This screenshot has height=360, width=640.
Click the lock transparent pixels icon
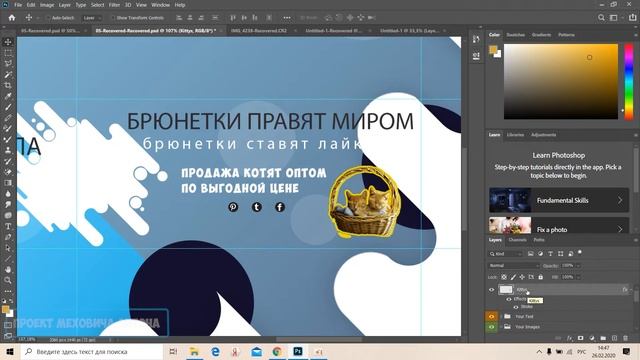tap(504, 277)
